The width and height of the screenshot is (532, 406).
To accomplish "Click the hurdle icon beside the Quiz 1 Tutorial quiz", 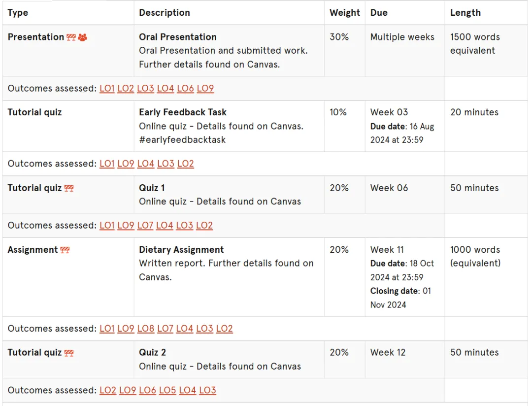I will pyautogui.click(x=69, y=188).
